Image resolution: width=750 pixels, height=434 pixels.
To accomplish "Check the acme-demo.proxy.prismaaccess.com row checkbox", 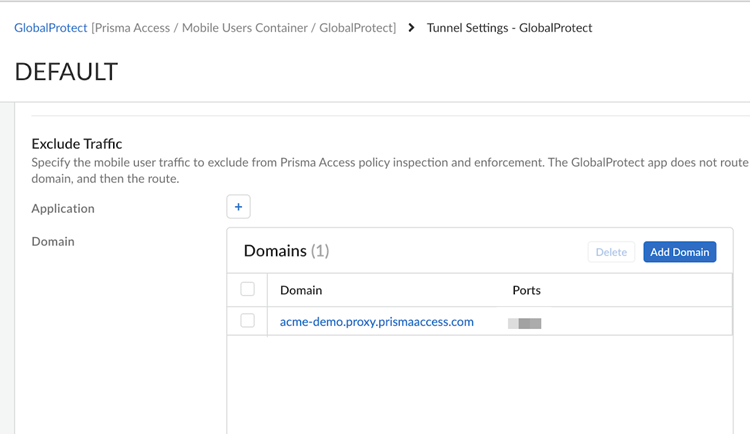I will coord(248,321).
